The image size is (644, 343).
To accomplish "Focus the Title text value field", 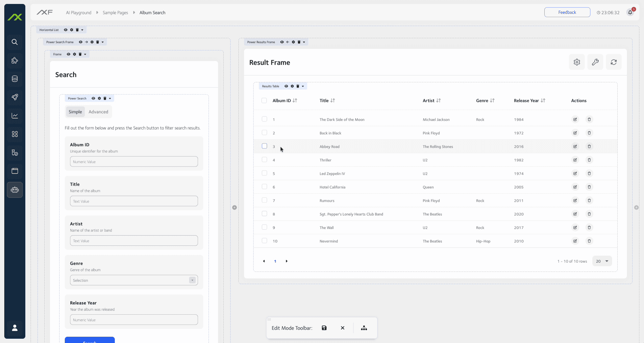I will pyautogui.click(x=134, y=201).
